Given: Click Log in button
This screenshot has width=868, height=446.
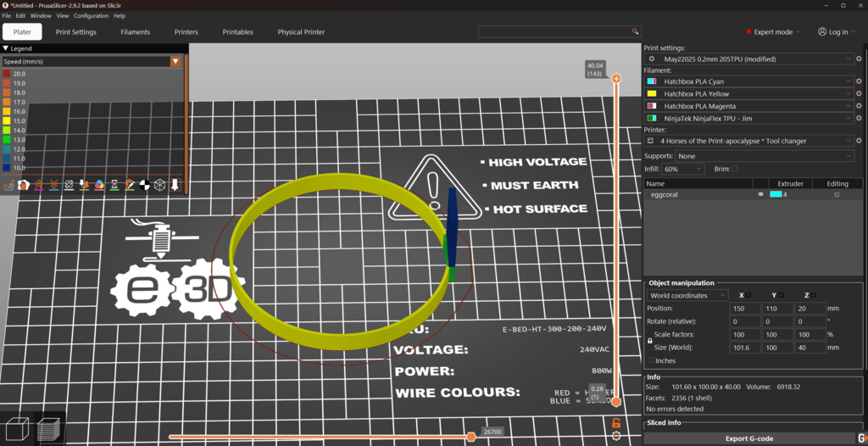Looking at the screenshot, I should point(837,32).
